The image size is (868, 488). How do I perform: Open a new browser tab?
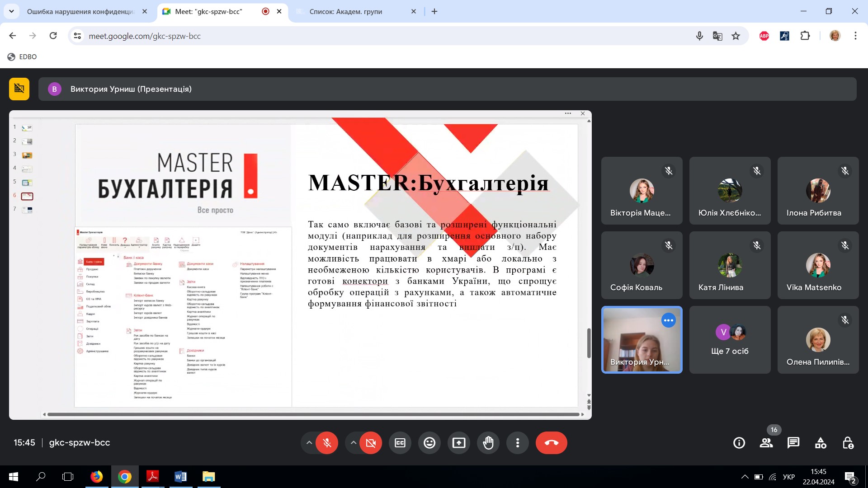434,12
